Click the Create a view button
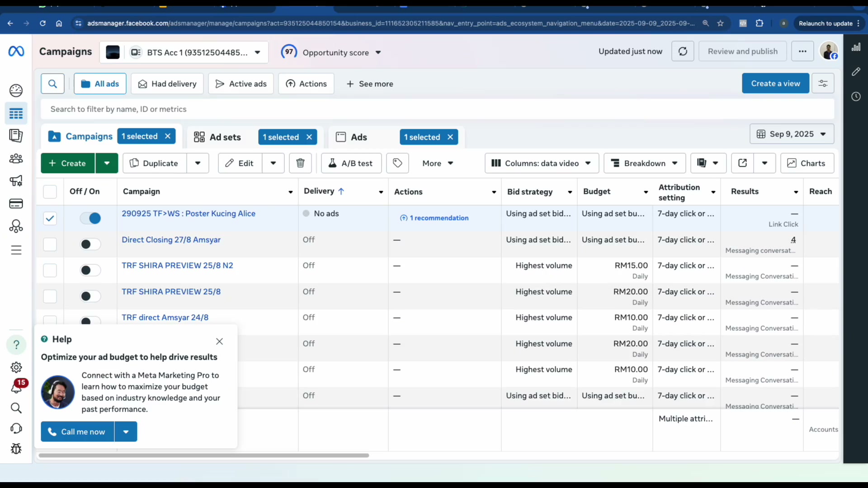The width and height of the screenshot is (868, 488). coord(775,84)
